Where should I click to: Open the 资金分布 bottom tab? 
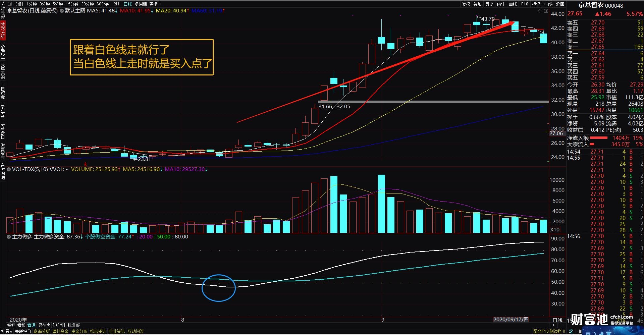(x=79, y=331)
